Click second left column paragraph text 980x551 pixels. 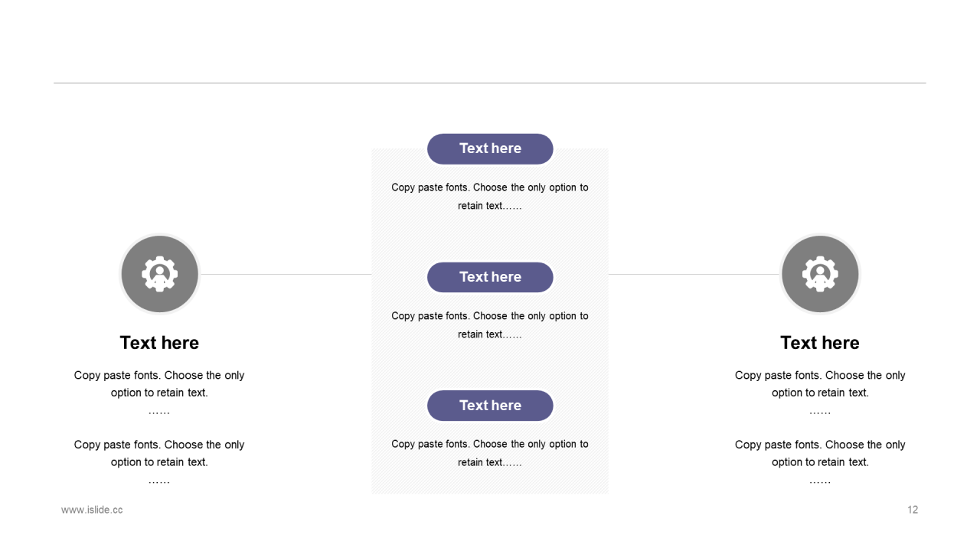coord(159,462)
